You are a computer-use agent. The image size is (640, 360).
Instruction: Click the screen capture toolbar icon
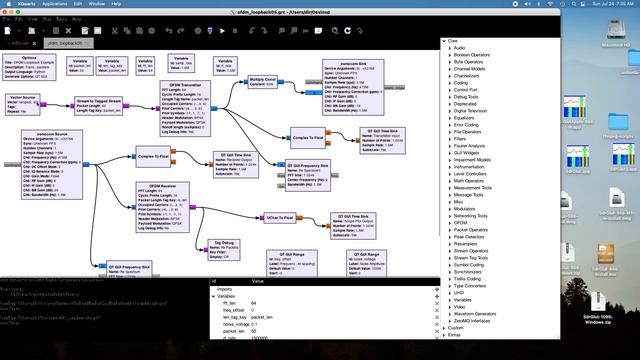(98, 31)
